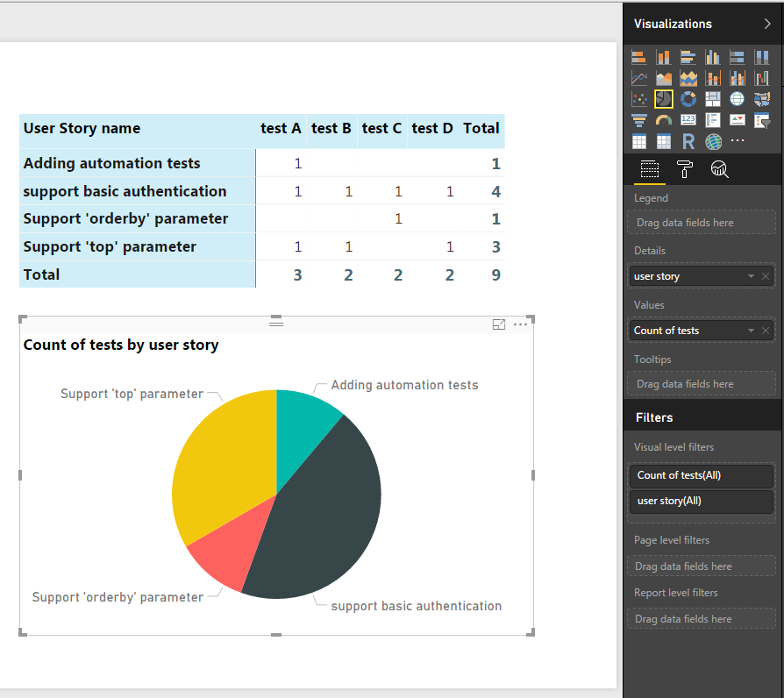Open the Format paint roller tab

(685, 170)
